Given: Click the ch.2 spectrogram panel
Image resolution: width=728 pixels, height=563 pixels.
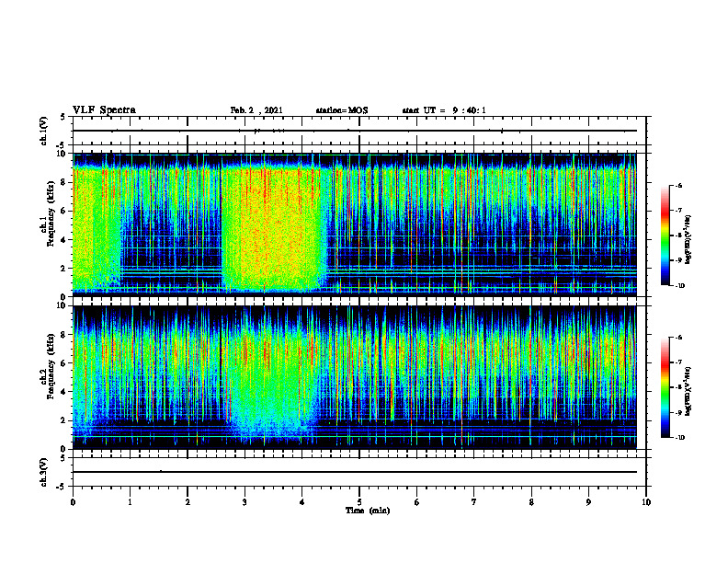Looking at the screenshot, I should pos(355,377).
